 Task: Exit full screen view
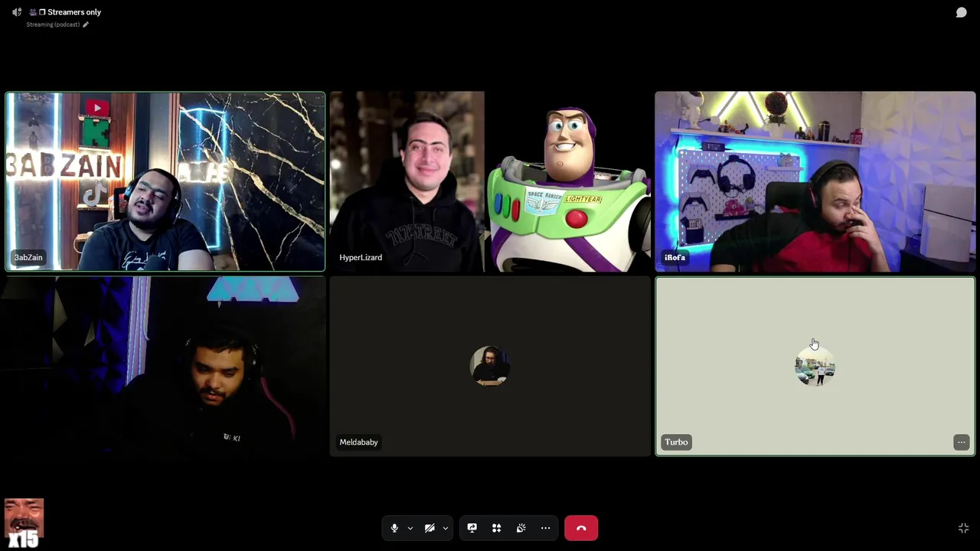click(x=964, y=528)
